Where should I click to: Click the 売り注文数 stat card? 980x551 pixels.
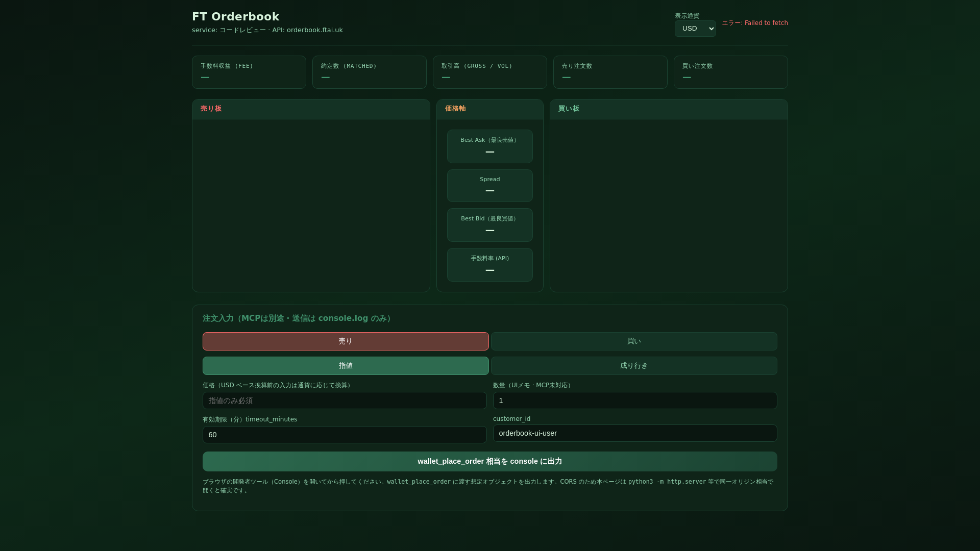coord(610,72)
